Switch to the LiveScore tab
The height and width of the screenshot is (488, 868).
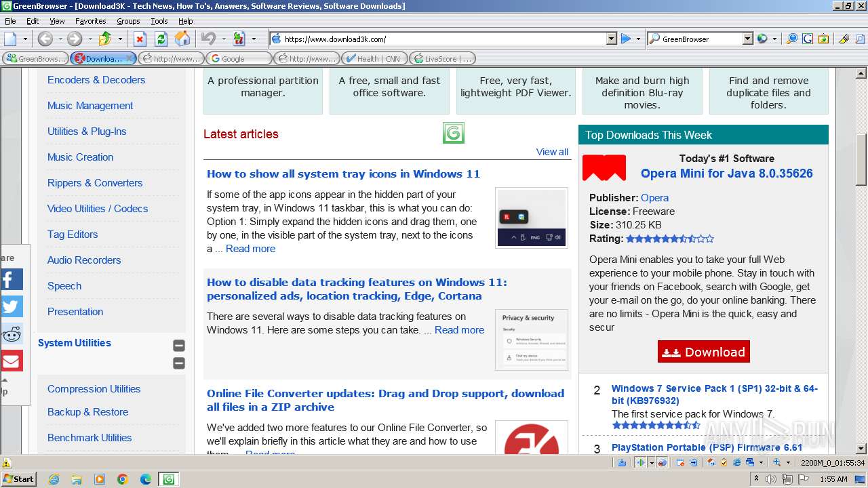tap(442, 58)
